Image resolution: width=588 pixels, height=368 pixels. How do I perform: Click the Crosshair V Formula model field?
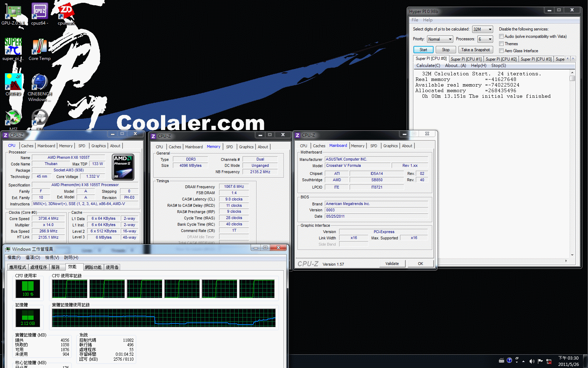357,166
